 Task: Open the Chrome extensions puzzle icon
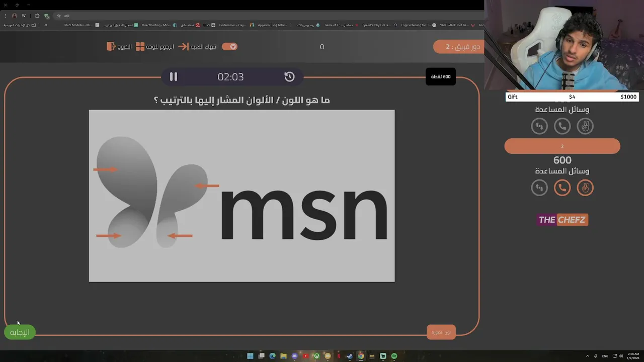37,16
